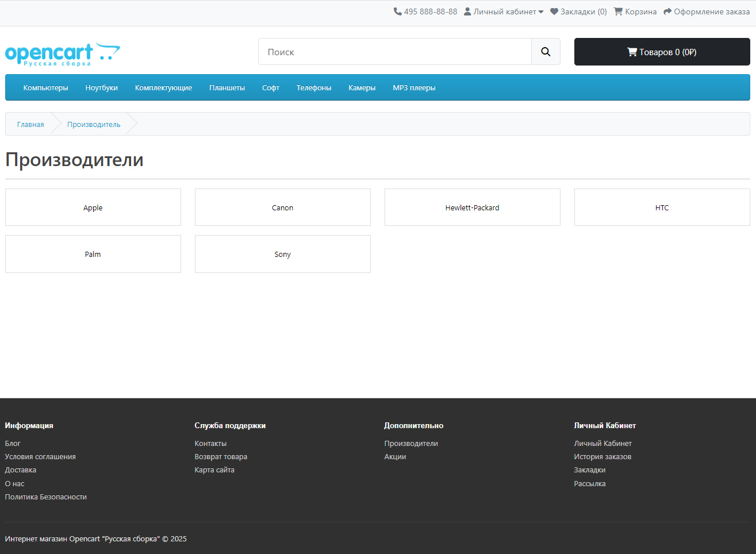Open the Компьютеры menu category
Screen dimensions: 756x554
click(x=45, y=88)
